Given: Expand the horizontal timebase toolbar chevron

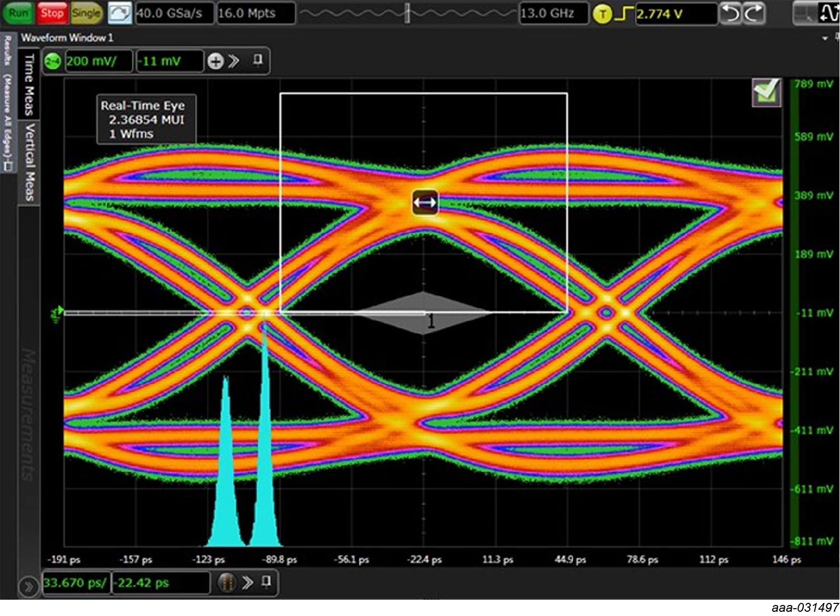Looking at the screenshot, I should tap(248, 582).
